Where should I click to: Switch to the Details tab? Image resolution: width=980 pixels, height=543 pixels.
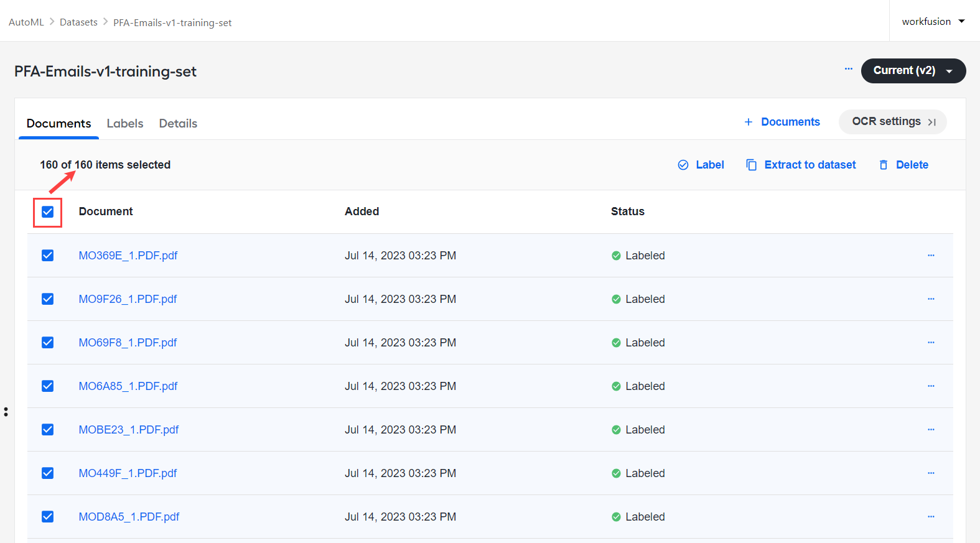point(178,123)
